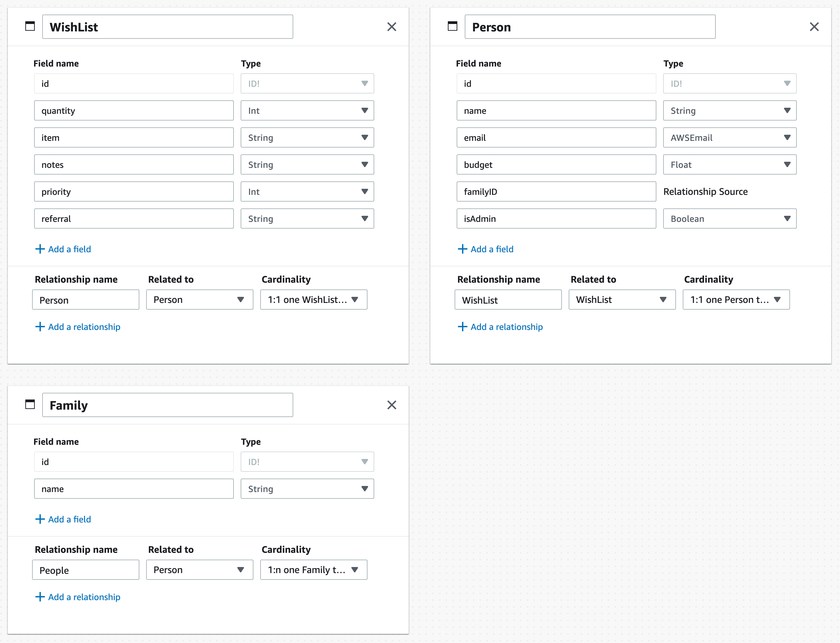Click the Family model name input
Viewport: 840px width, 643px height.
[x=167, y=405]
